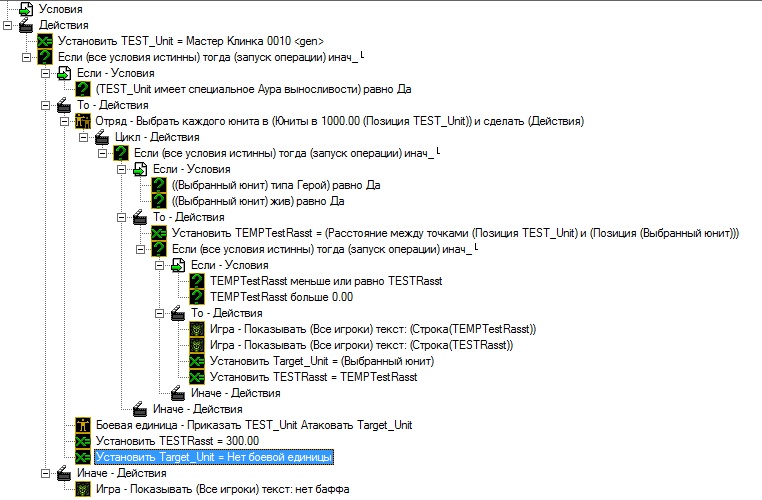Select Боевая единица - Приказать Атаковать row
The image size is (762, 500).
tap(254, 425)
